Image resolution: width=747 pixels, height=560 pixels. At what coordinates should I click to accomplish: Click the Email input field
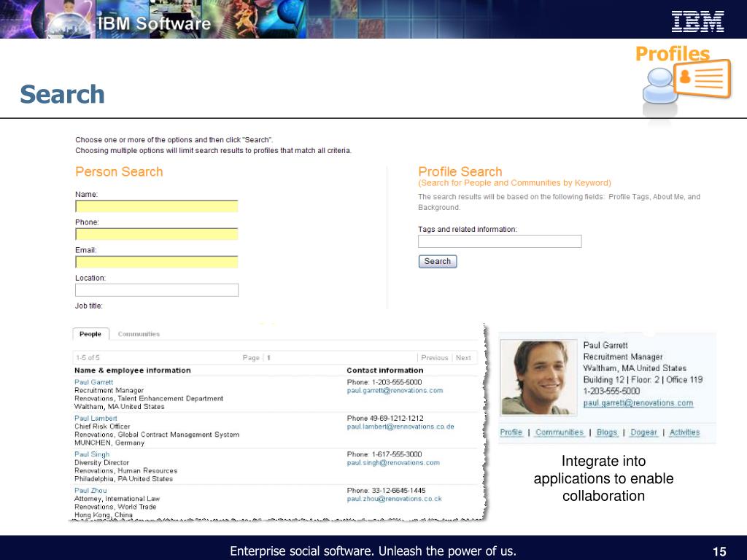157,262
